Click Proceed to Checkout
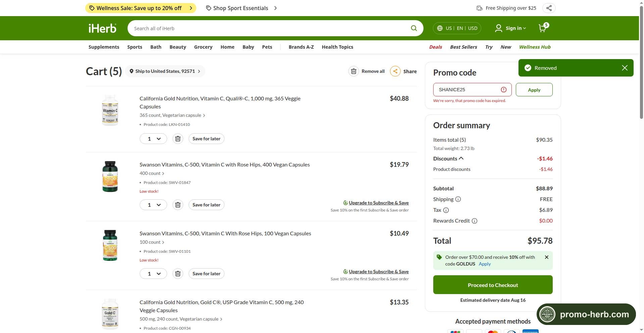This screenshot has width=644, height=333. [x=493, y=285]
